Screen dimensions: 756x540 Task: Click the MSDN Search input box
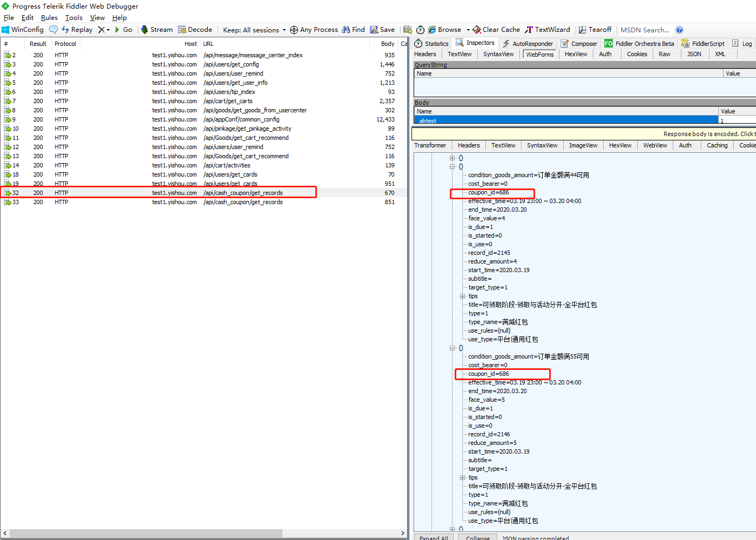pyautogui.click(x=645, y=30)
